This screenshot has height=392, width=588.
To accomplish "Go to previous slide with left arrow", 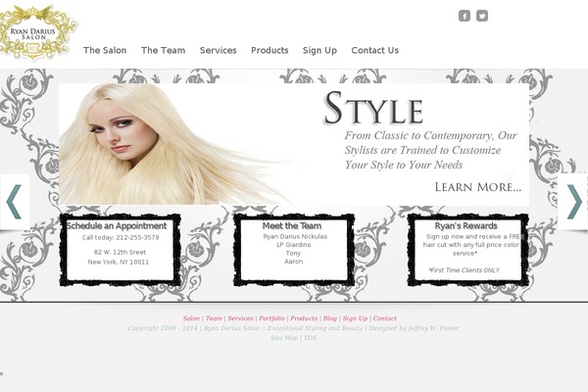I will pos(15,202).
